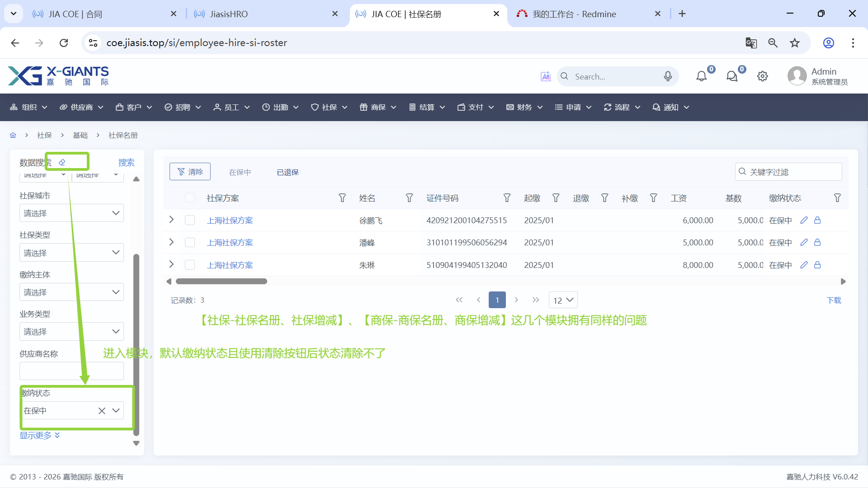Switch to the 已退保 tab
Viewport: 868px width, 488px height.
click(288, 172)
